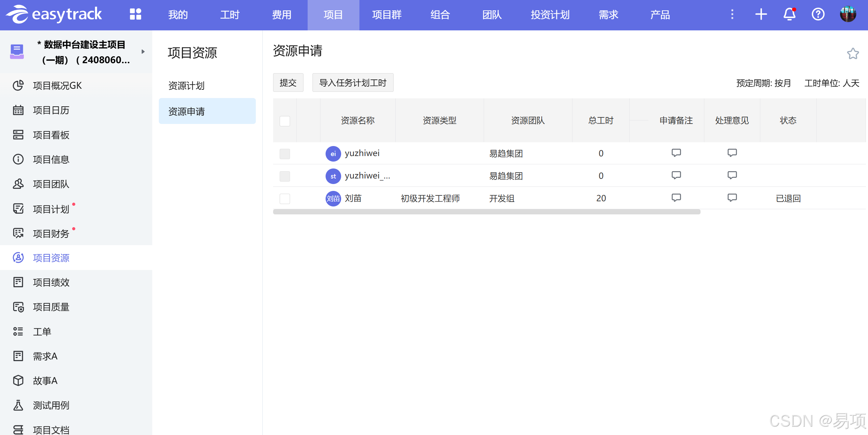Expand the project name switcher arrow
This screenshot has width=868, height=435.
click(x=143, y=52)
